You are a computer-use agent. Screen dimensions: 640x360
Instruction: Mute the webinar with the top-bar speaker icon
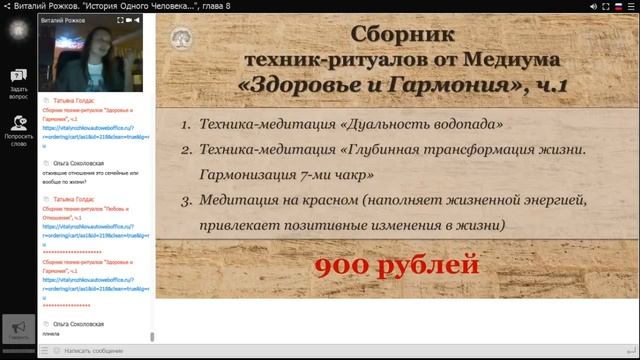click(593, 7)
